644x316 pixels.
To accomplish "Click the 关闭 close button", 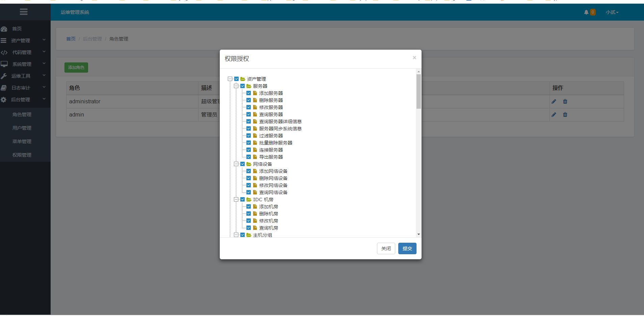I will tap(386, 248).
